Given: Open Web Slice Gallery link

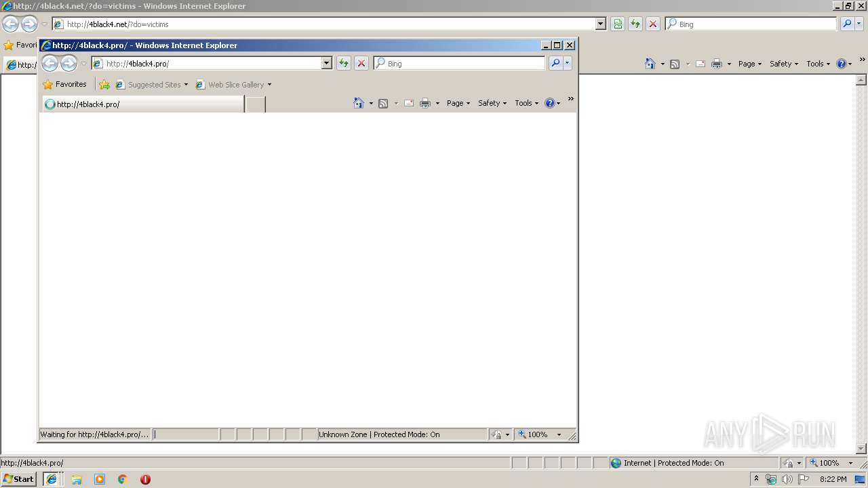Looking at the screenshot, I should pos(233,85).
